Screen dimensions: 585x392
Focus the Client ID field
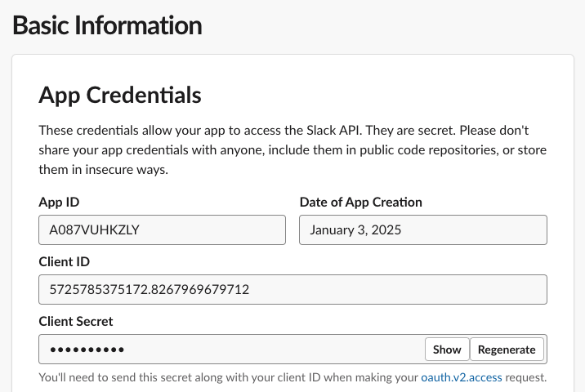point(292,289)
